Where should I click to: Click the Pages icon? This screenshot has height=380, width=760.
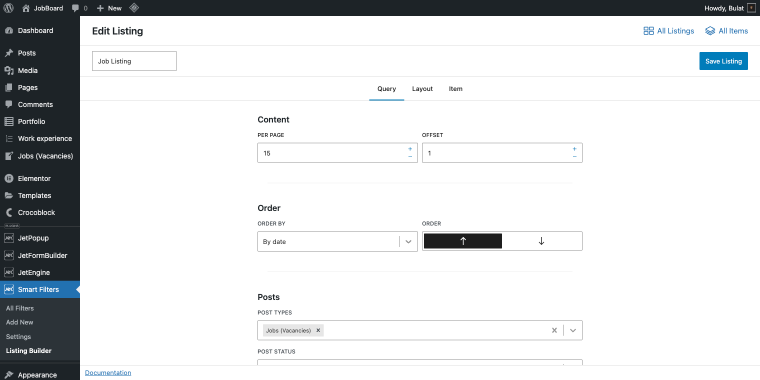pos(9,88)
